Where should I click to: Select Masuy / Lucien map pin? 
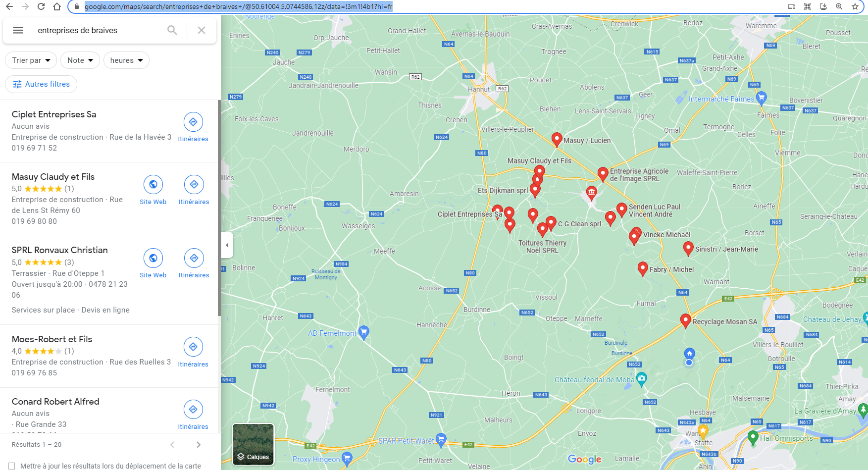pyautogui.click(x=557, y=140)
